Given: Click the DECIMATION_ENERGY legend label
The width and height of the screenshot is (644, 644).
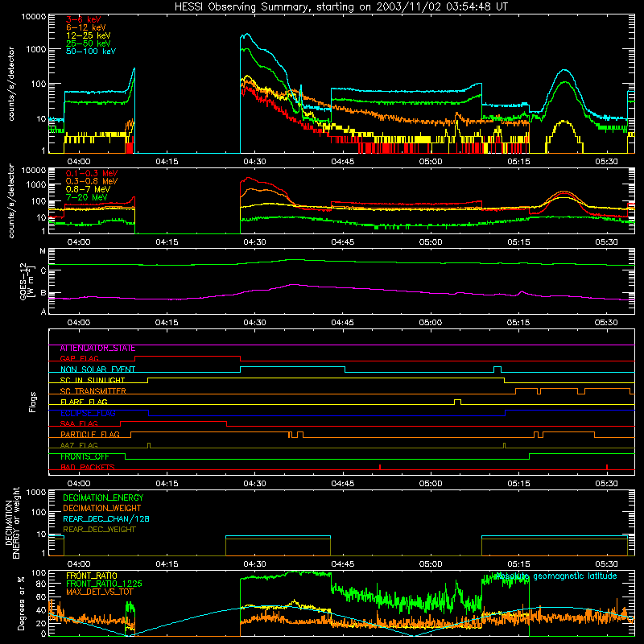Looking at the screenshot, I should click(x=103, y=497).
